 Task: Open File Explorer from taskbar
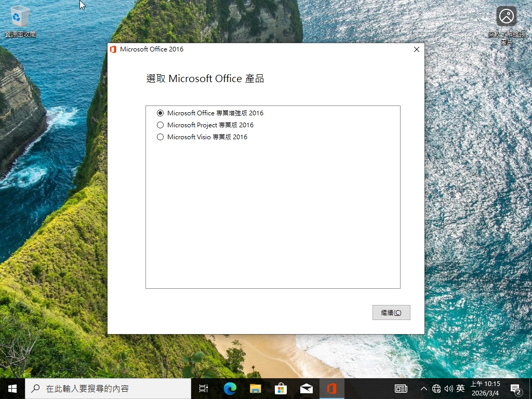coord(255,389)
